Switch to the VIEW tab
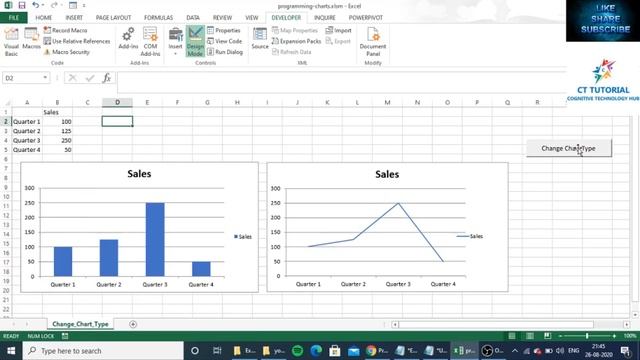This screenshot has height=360, width=640. pos(251,18)
